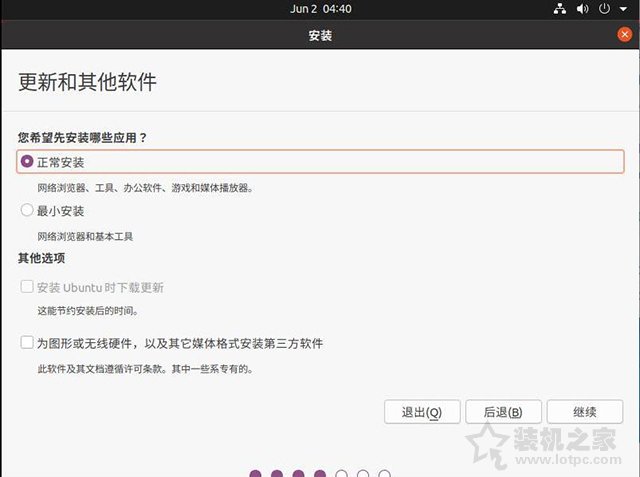Viewport: 640px width, 477px height.
Task: Click the 其他选项 heading
Action: 41,258
